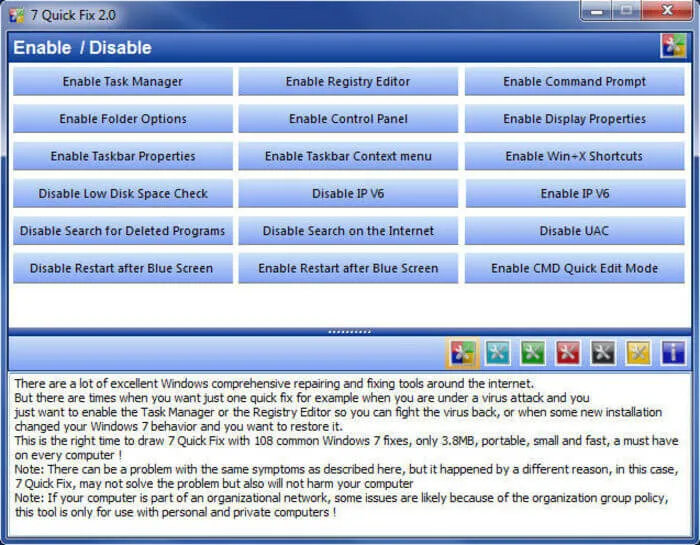The width and height of the screenshot is (700, 545).
Task: Disable UAC
Action: click(x=574, y=231)
